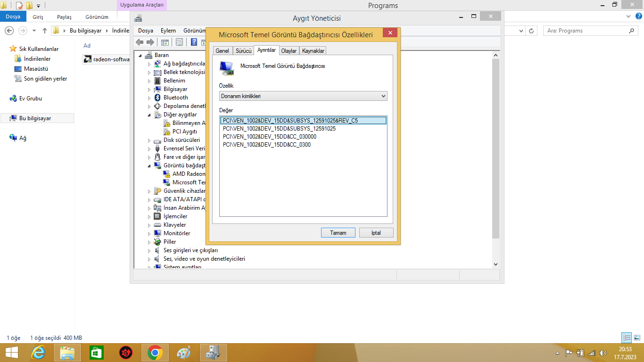Collapse the Baran root node
The height and width of the screenshot is (362, 644).
tap(140, 56)
